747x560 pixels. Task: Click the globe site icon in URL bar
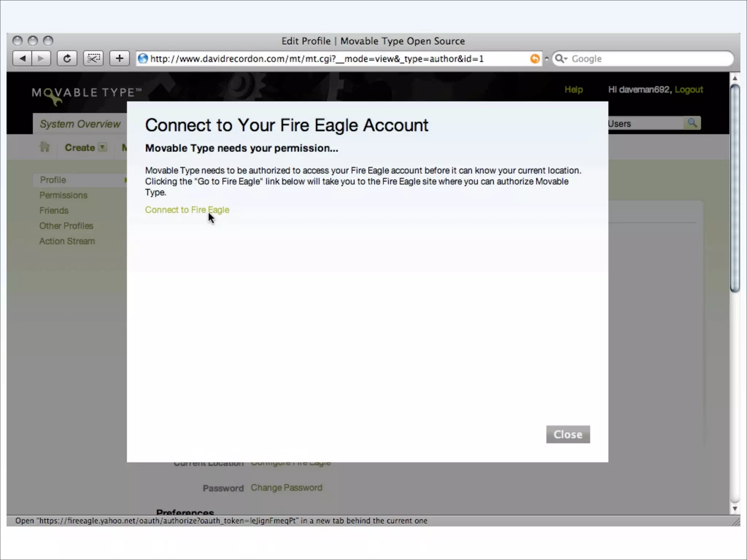click(x=143, y=59)
